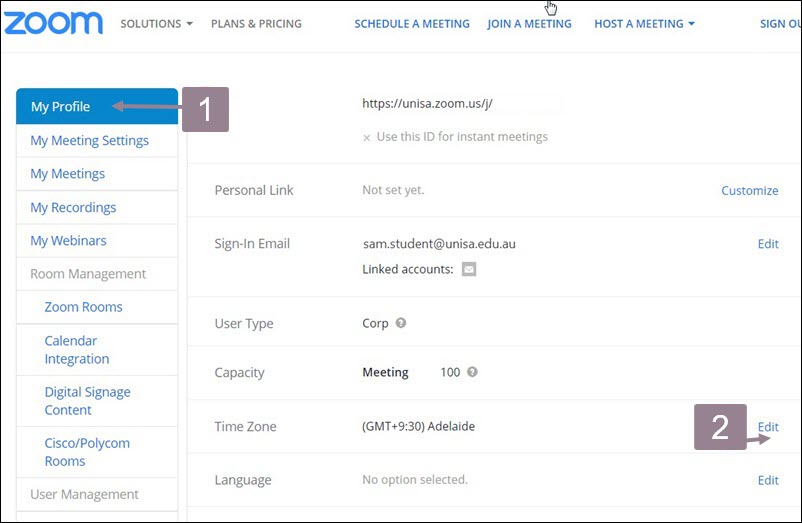The width and height of the screenshot is (802, 523).
Task: Click the linked accounts email icon
Action: pos(469,269)
